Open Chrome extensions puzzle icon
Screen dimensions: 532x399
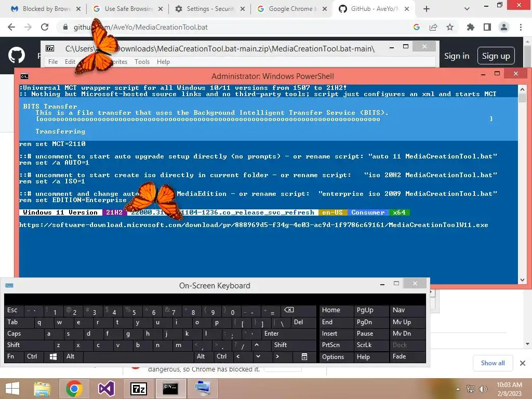coord(471,27)
